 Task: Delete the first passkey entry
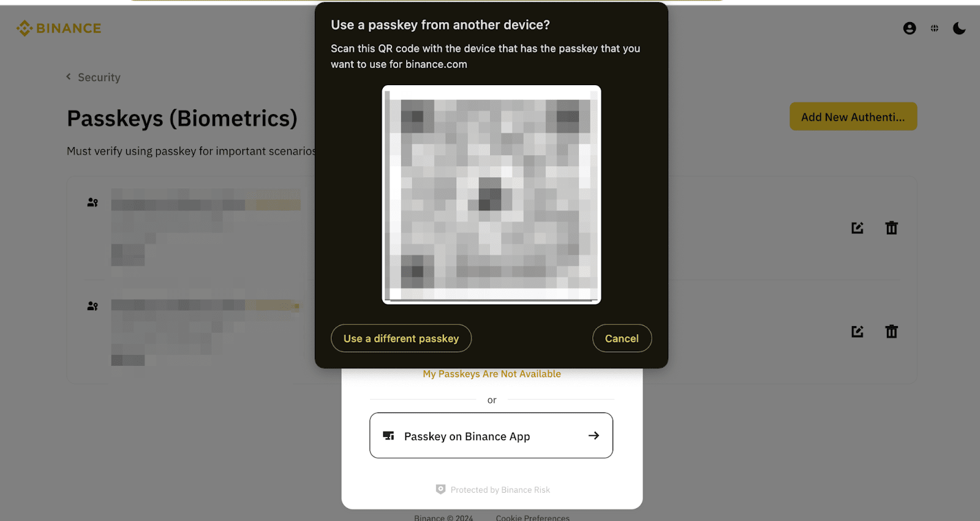coord(892,228)
